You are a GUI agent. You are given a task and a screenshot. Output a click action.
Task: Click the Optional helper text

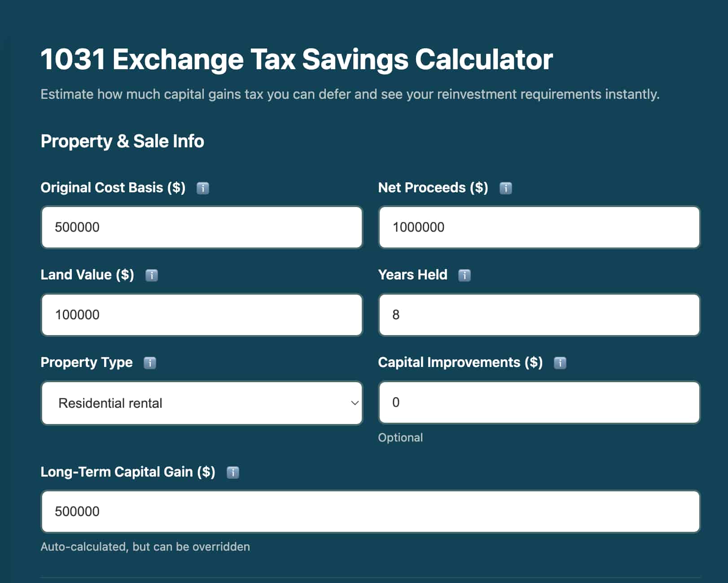[x=400, y=437]
